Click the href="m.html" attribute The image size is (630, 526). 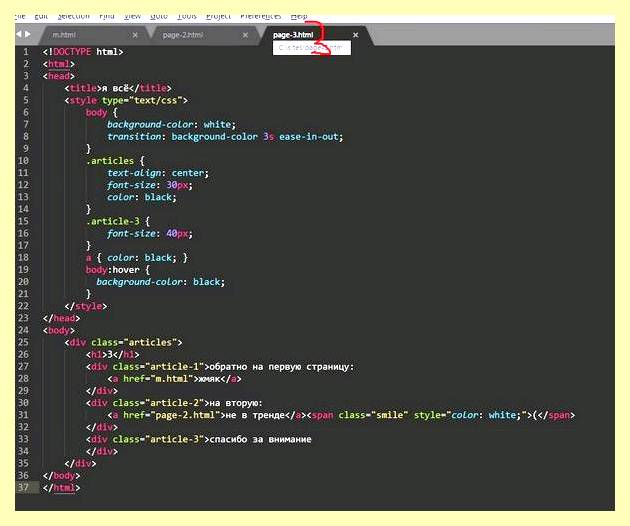tap(158, 379)
